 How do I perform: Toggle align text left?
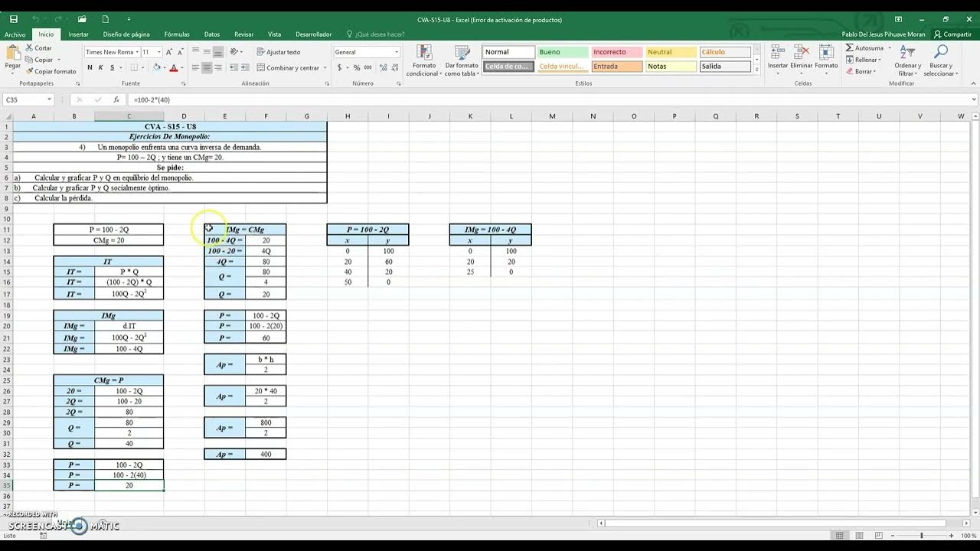point(195,67)
